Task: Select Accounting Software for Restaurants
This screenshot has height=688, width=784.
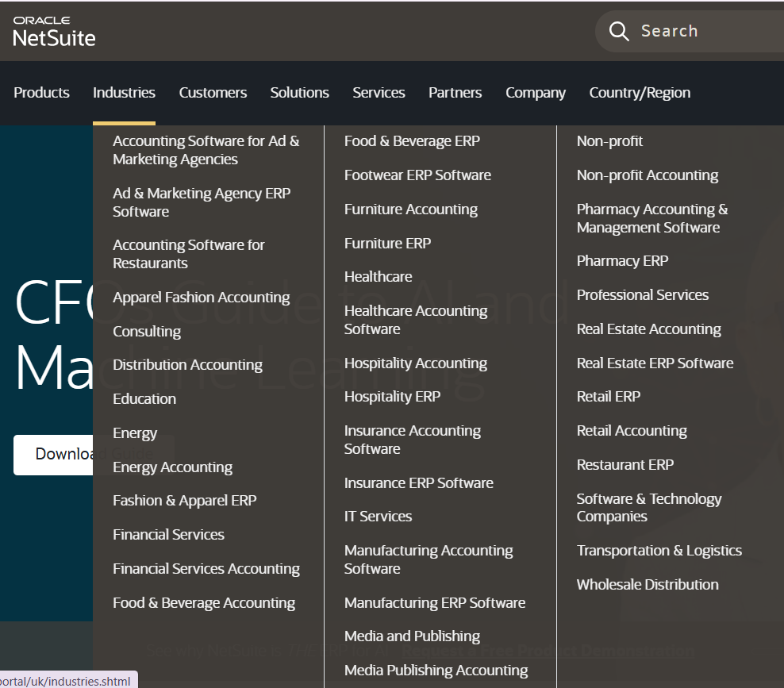Action: pos(189,254)
